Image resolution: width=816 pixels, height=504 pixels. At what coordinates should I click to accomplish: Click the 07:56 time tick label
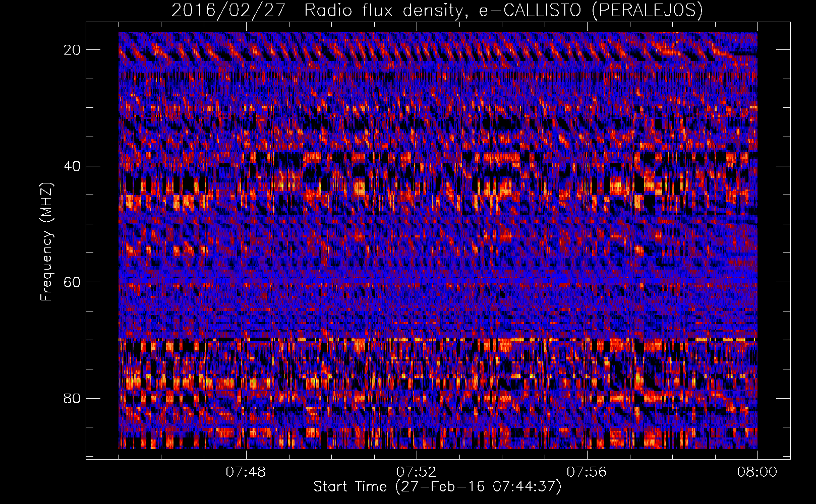click(587, 472)
